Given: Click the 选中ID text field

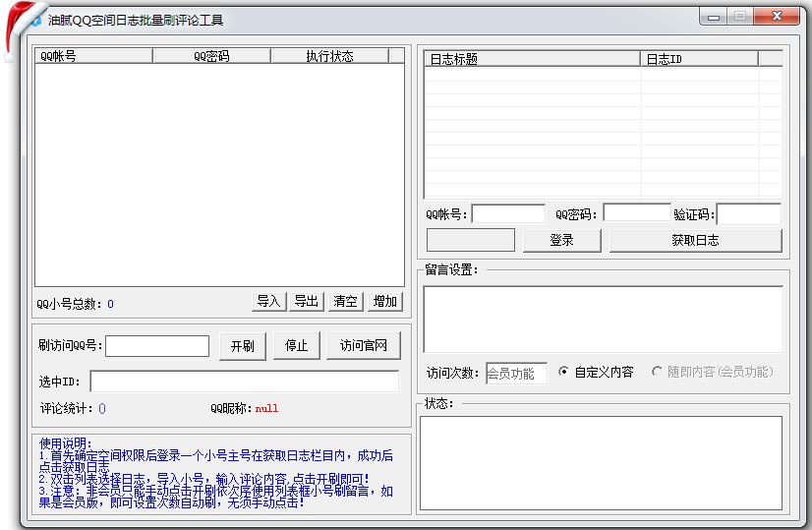Looking at the screenshot, I should [x=244, y=382].
